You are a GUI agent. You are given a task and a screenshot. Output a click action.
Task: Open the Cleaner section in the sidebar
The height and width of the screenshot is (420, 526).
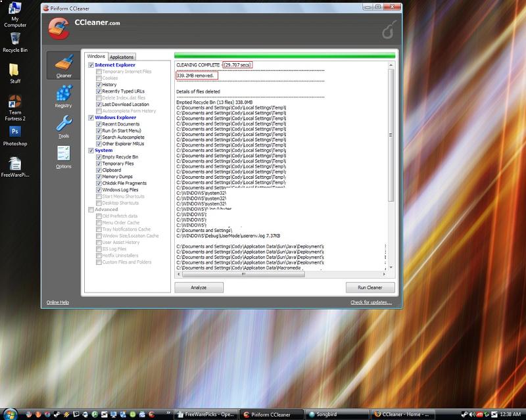coord(64,66)
